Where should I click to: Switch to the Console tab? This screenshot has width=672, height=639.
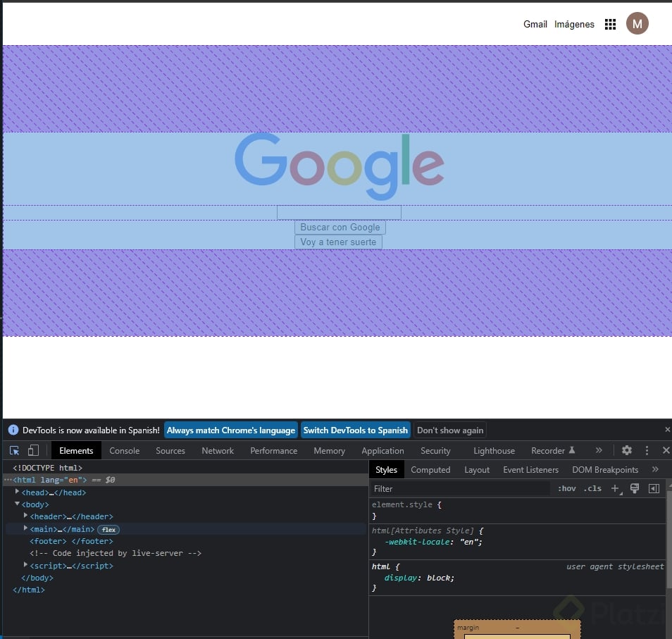124,451
